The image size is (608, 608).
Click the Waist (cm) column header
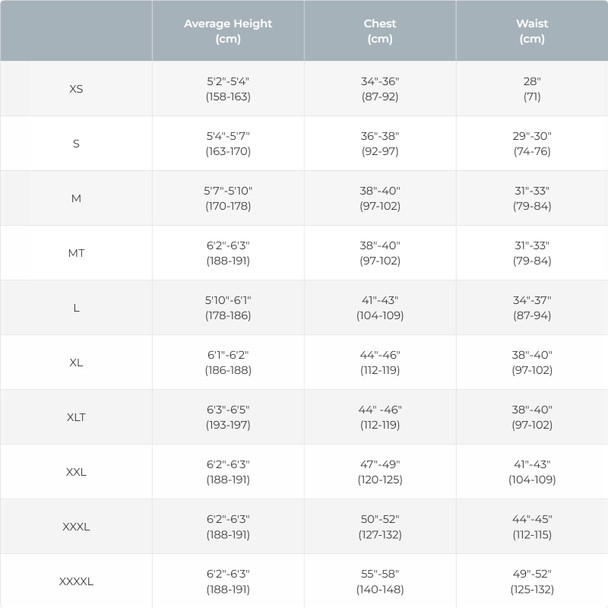532,31
